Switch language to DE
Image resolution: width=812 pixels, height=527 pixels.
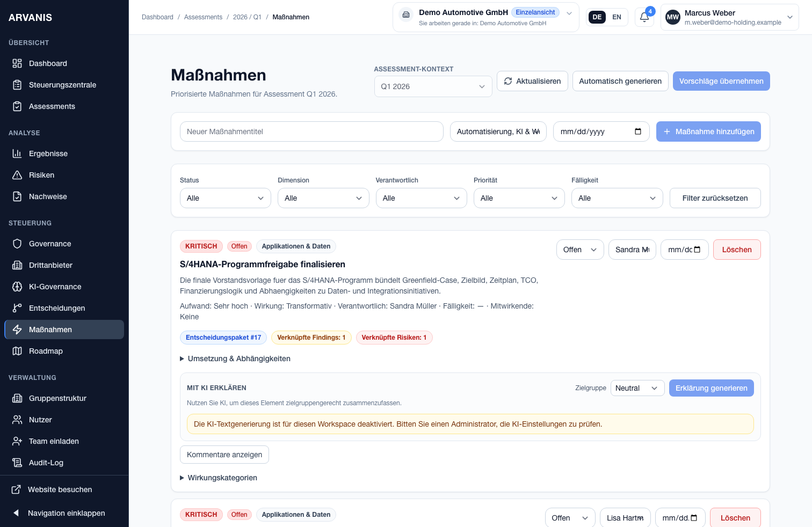tap(597, 17)
